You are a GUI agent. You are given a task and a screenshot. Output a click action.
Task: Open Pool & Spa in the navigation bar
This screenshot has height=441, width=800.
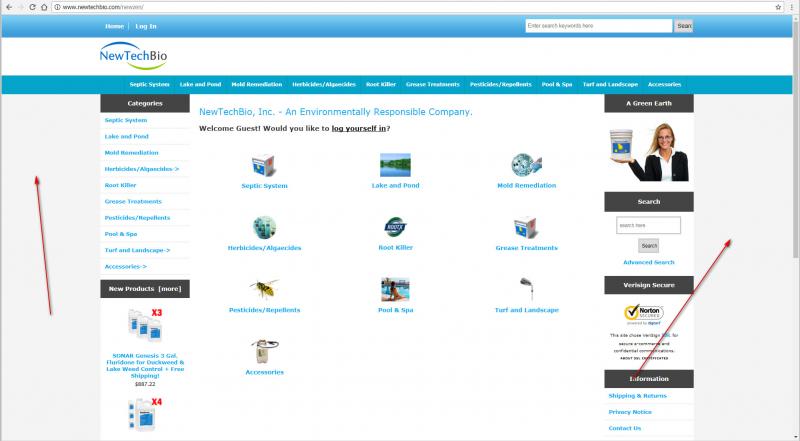(x=557, y=84)
